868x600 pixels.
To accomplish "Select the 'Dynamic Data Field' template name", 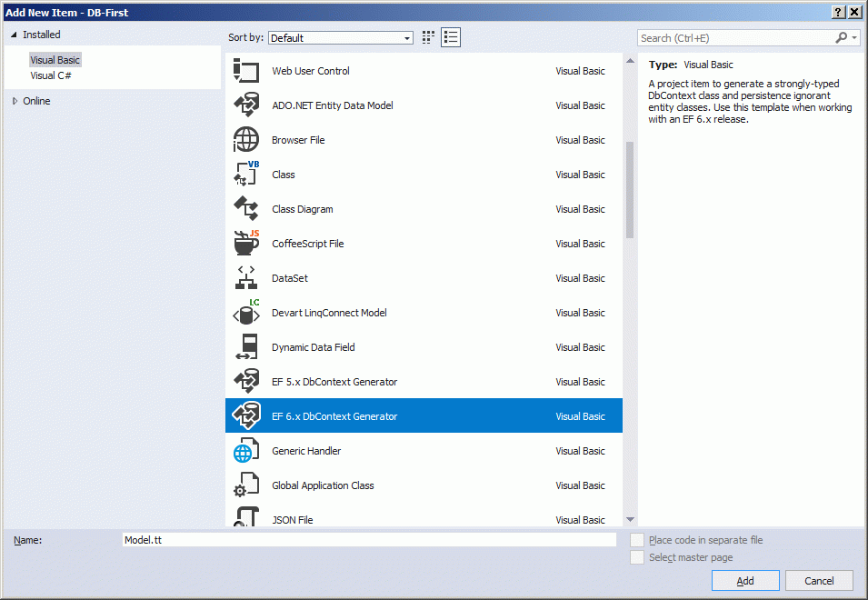I will click(314, 347).
